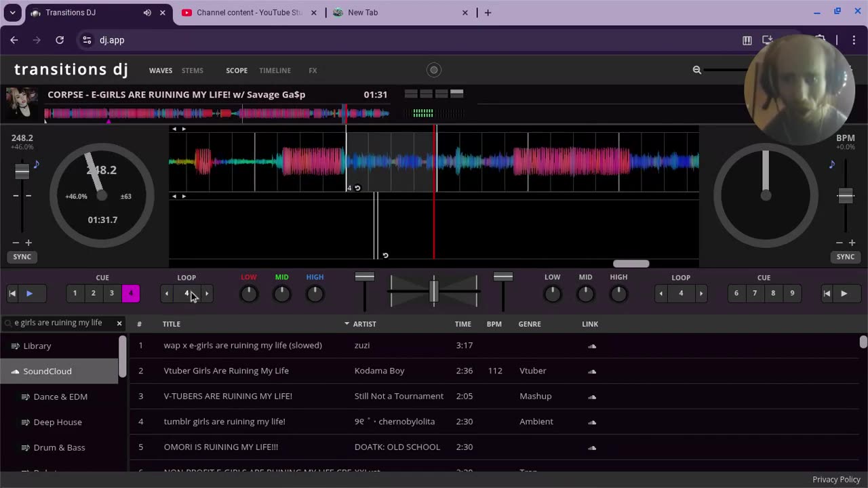Open SoundCloud link for Vtuber Girls track
The image size is (868, 488).
591,371
